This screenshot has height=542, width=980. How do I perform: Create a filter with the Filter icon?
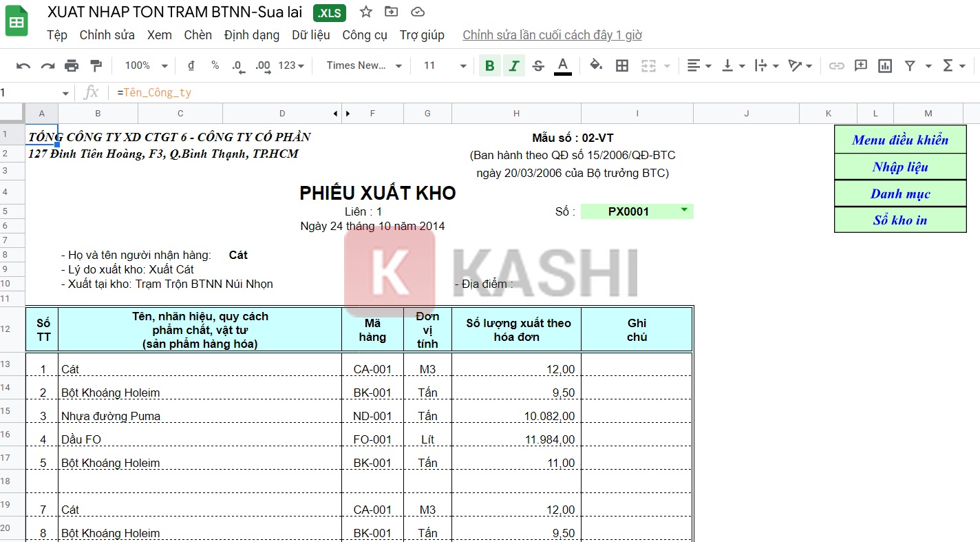tap(910, 65)
